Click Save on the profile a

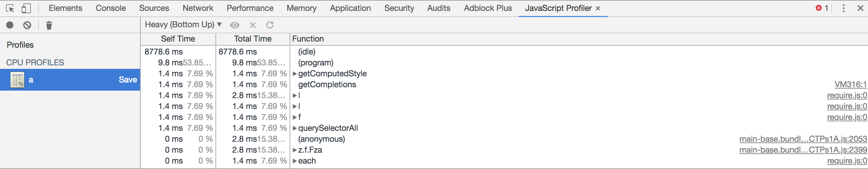click(x=128, y=80)
